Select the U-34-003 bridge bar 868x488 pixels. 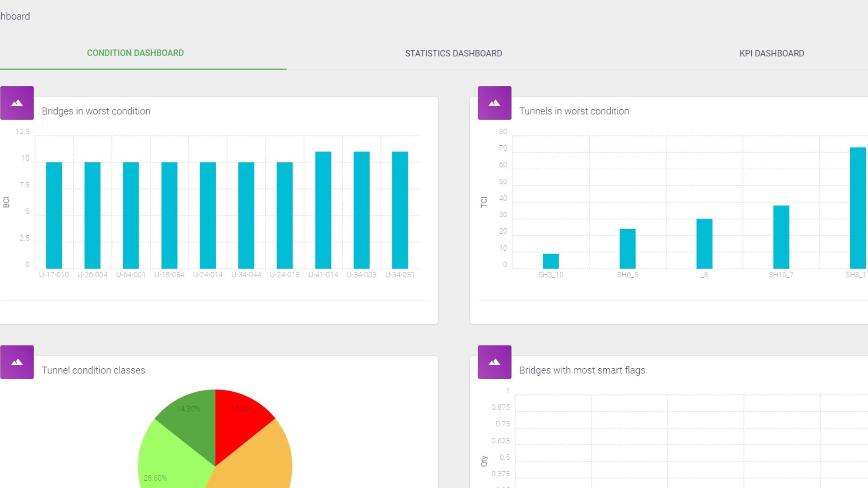tap(362, 210)
